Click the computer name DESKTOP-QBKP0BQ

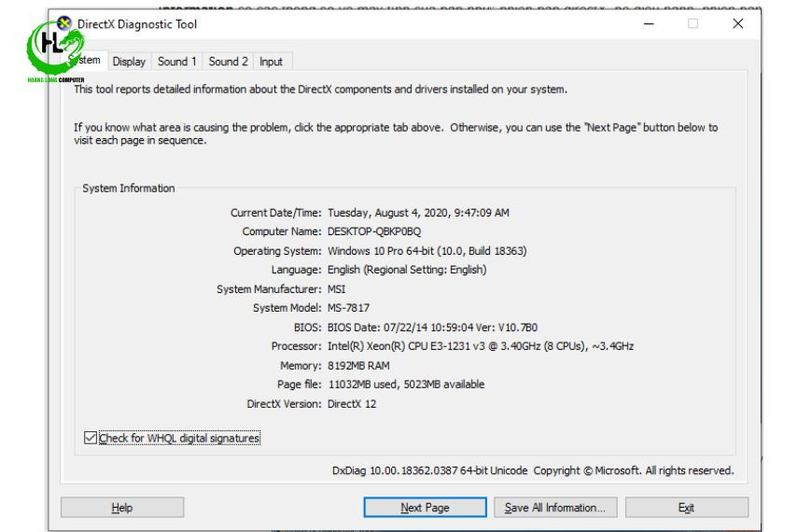tap(374, 231)
